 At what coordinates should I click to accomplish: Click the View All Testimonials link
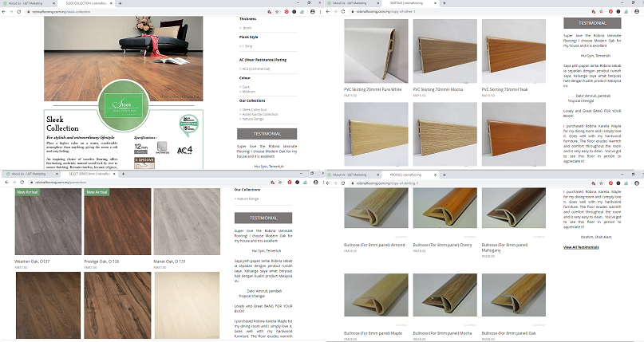(x=581, y=247)
